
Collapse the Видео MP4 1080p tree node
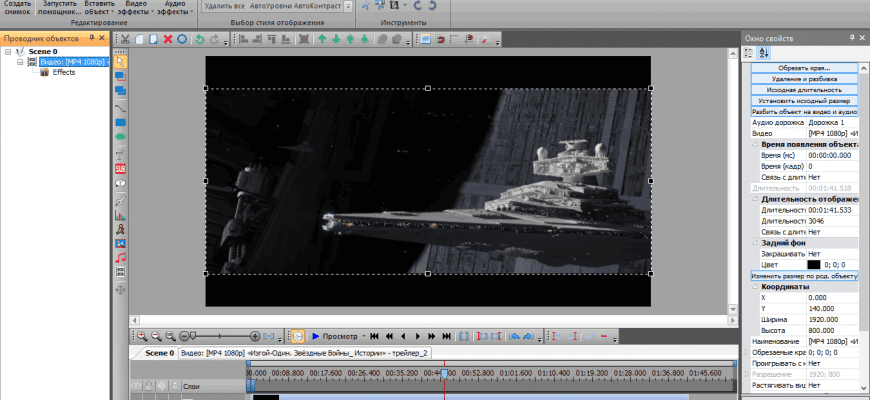[x=20, y=62]
